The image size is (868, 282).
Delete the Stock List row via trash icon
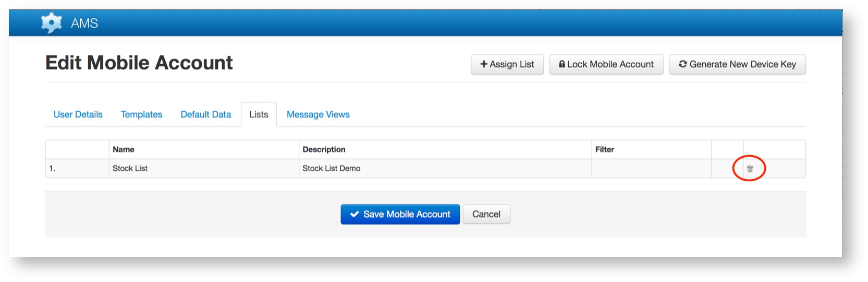750,169
